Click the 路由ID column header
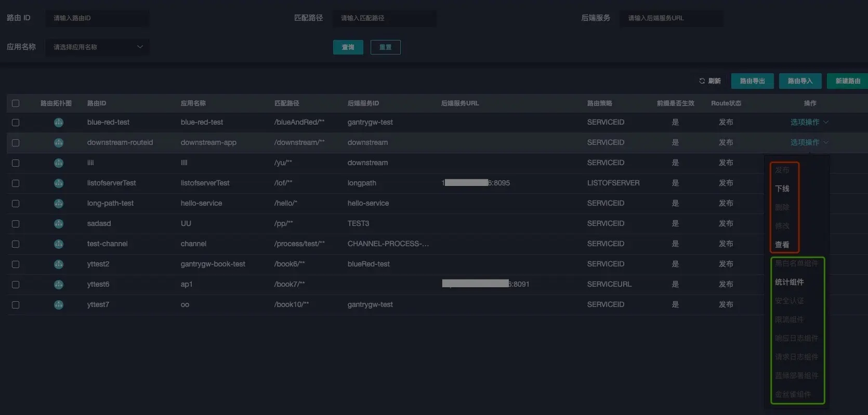The width and height of the screenshot is (868, 415). point(97,103)
